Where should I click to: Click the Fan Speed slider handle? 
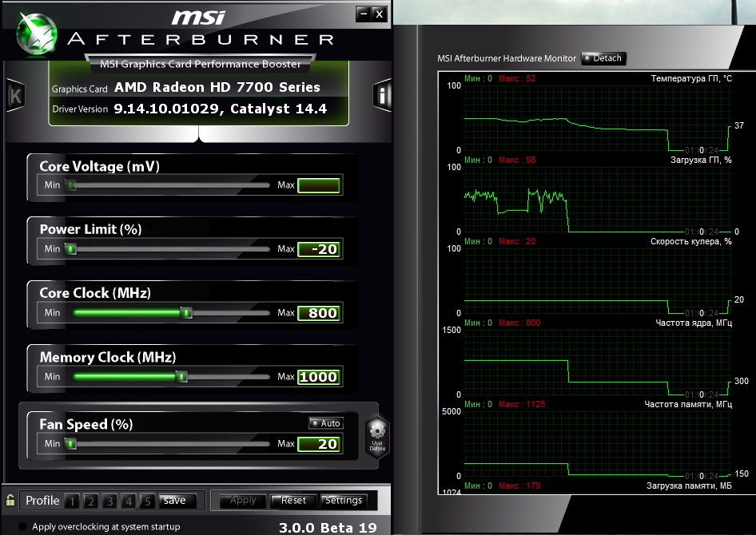[71, 443]
